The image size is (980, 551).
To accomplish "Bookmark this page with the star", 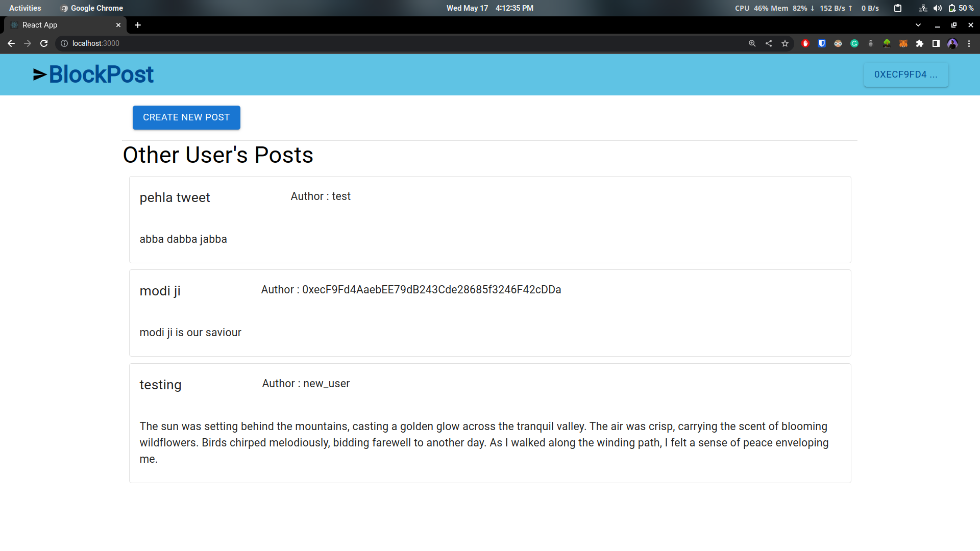I will 785,43.
